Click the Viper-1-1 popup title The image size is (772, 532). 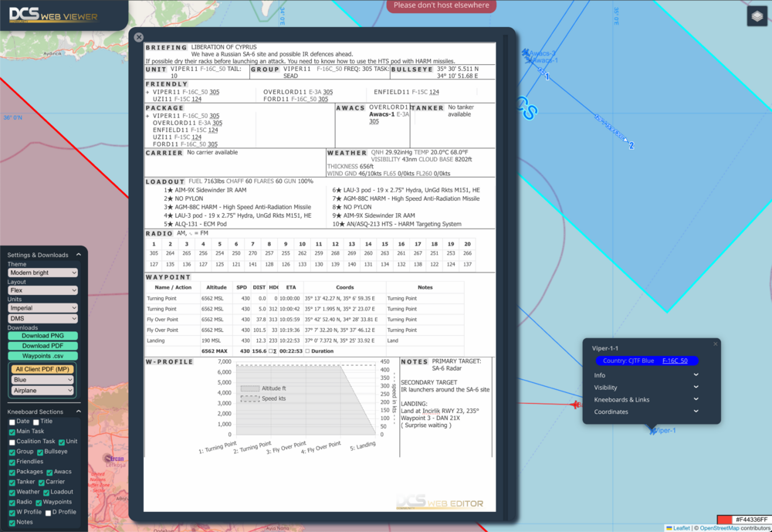(605, 348)
